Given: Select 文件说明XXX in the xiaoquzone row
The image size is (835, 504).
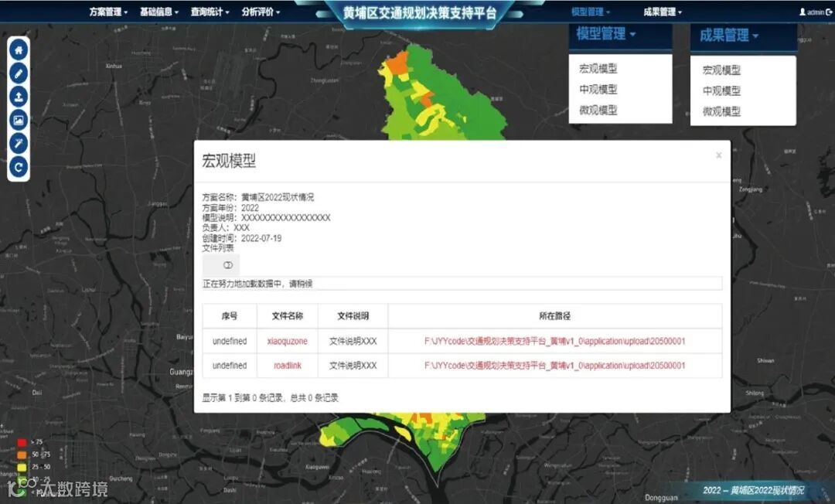Looking at the screenshot, I should (x=353, y=341).
